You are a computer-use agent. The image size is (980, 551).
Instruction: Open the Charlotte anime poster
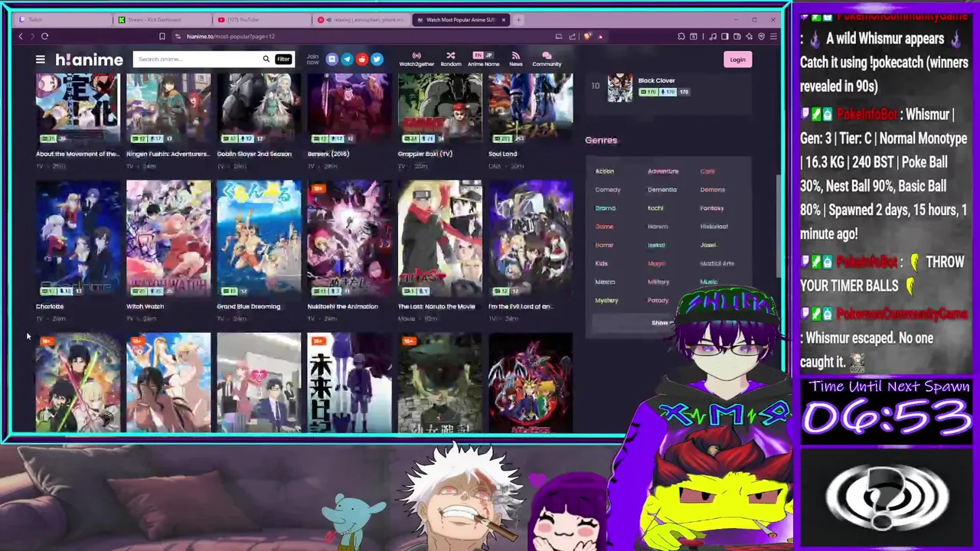78,238
